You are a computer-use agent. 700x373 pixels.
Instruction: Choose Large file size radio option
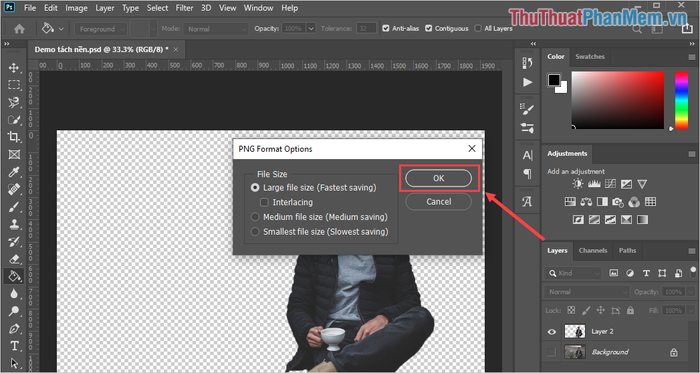click(x=255, y=188)
